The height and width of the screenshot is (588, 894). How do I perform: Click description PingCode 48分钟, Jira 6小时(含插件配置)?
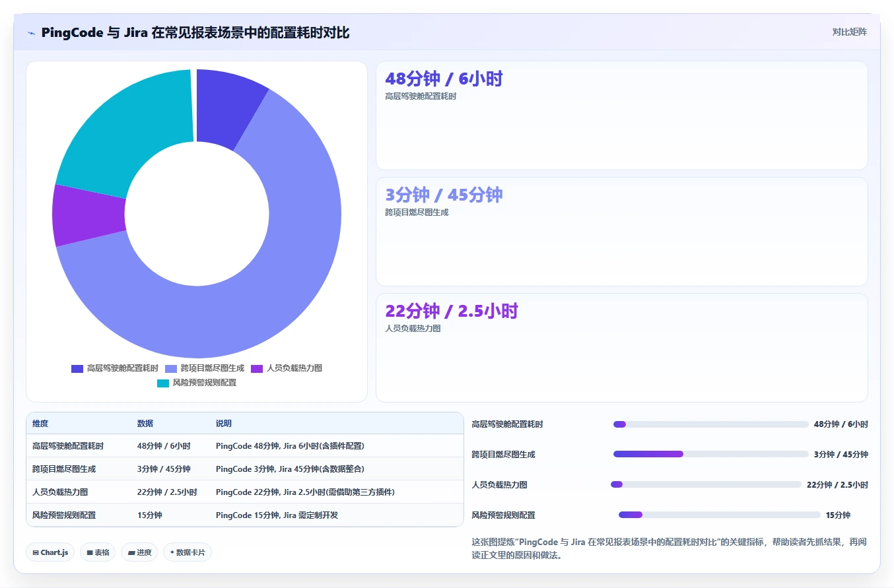coord(290,446)
